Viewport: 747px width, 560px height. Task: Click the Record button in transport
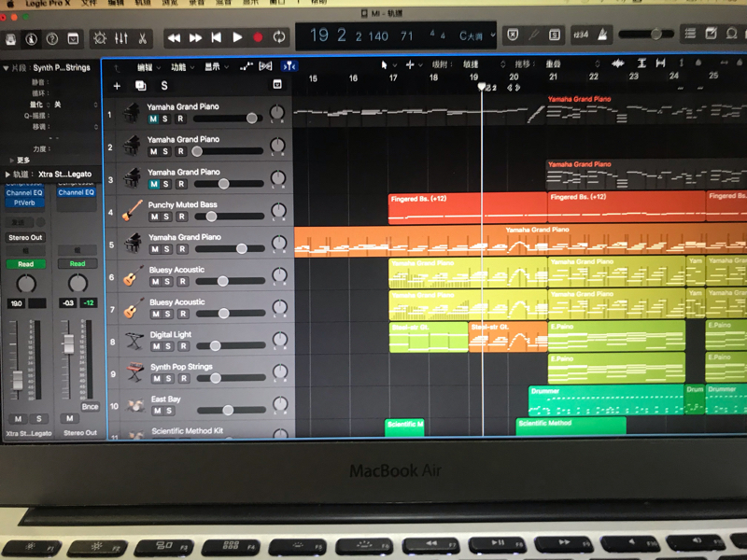pyautogui.click(x=258, y=37)
